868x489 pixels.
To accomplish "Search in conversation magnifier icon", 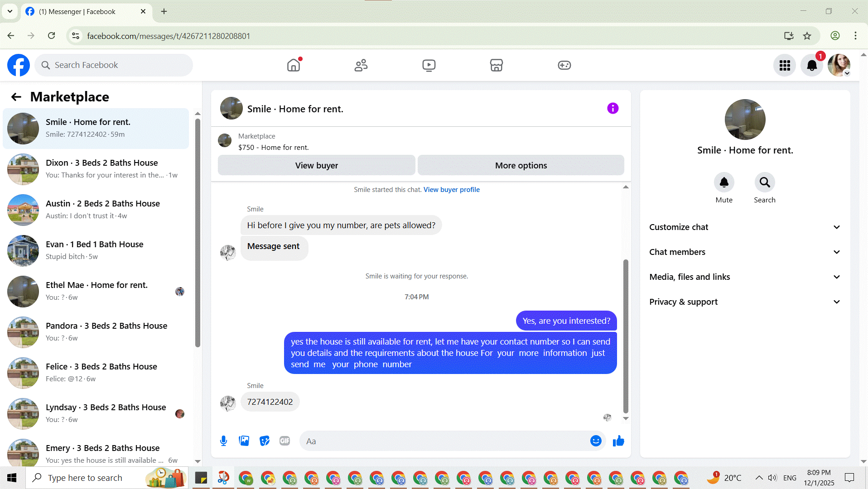I will [x=765, y=182].
